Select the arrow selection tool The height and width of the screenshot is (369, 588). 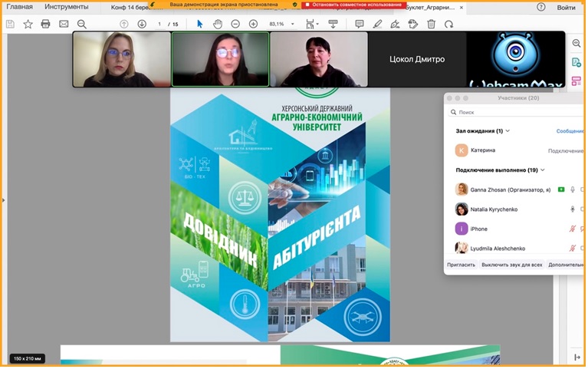point(199,24)
